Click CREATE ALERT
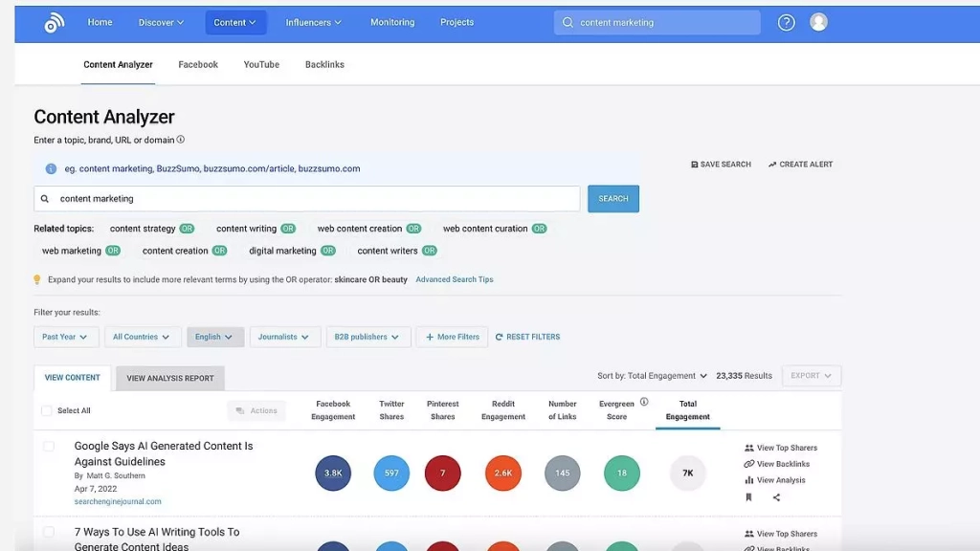This screenshot has height=551, width=980. 801,165
